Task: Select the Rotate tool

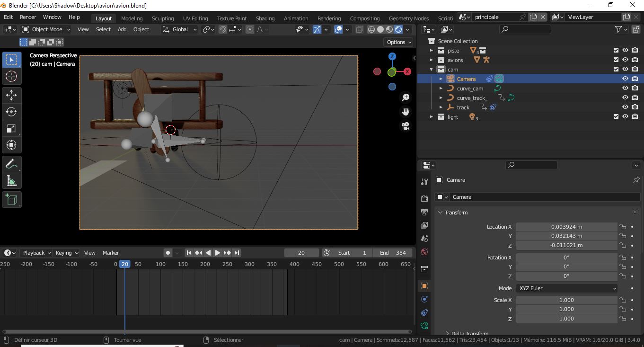Action: coord(11,112)
